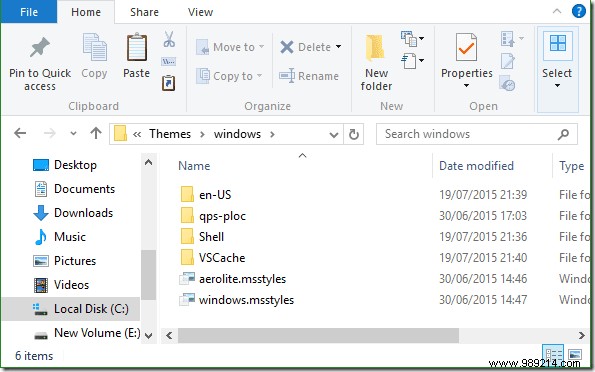
Task: Click the Search windows input field
Action: point(477,134)
